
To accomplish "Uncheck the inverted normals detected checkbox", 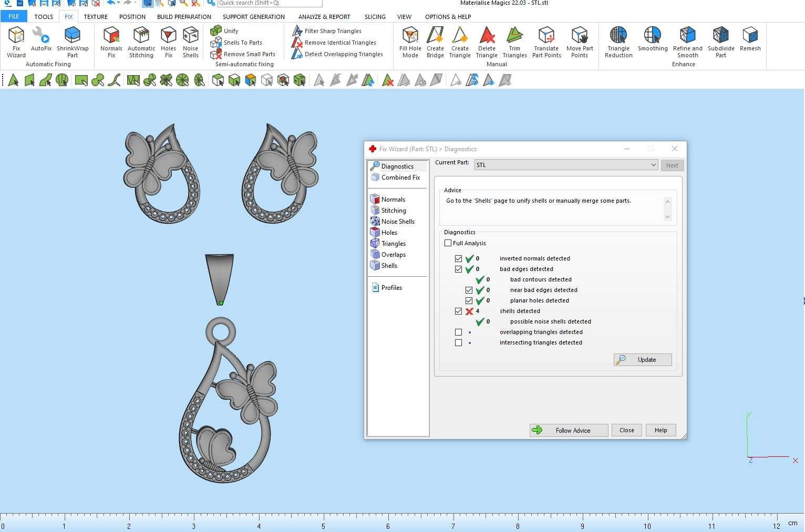I will [x=459, y=258].
